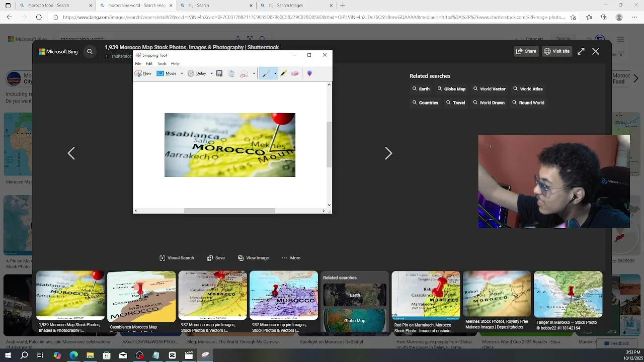Open Windows taskbar search

24,355
